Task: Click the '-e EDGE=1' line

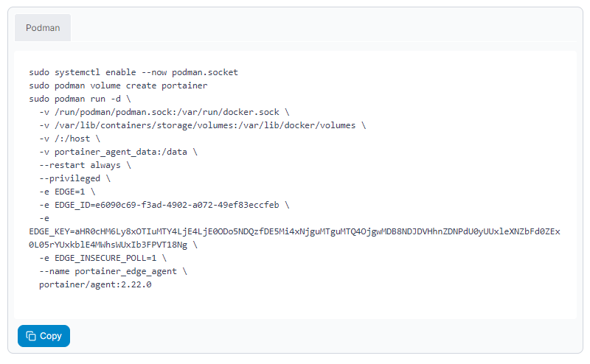Action: point(67,192)
